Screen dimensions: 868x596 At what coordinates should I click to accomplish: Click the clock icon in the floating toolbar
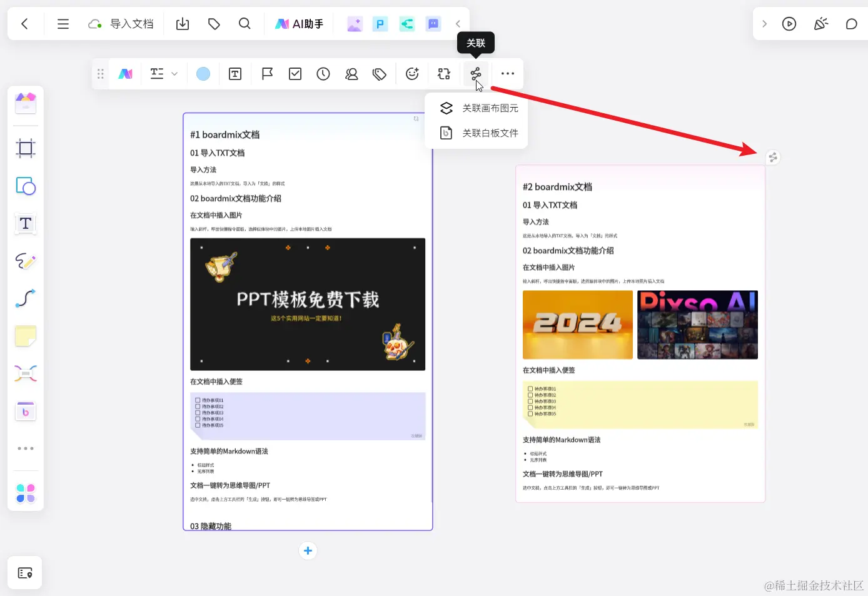coord(323,73)
